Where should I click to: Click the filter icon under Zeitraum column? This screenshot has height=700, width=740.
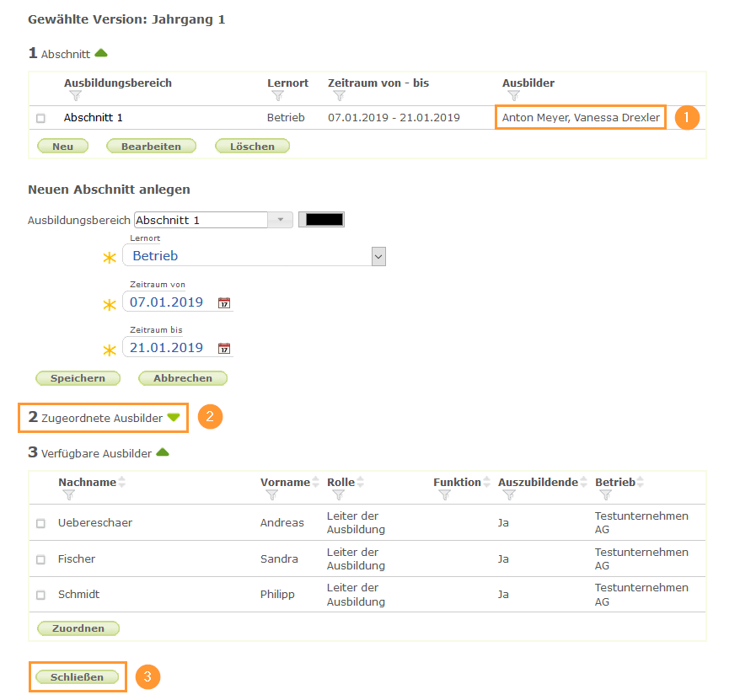338,96
